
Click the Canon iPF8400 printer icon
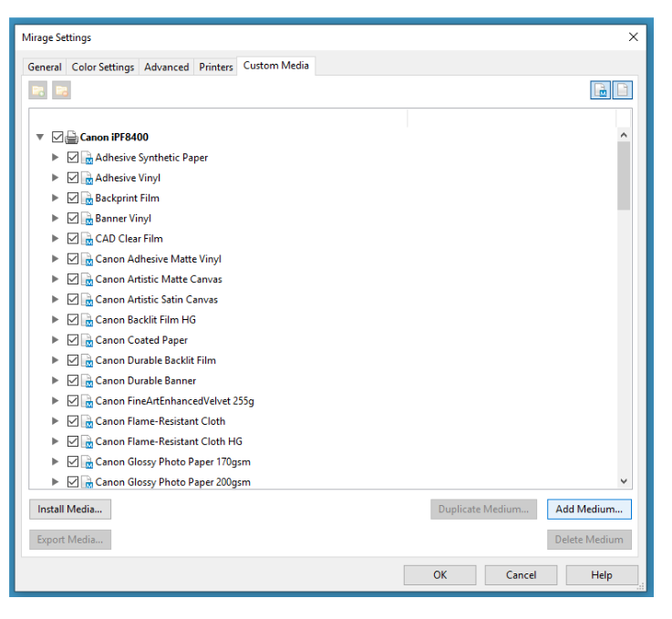tap(71, 137)
